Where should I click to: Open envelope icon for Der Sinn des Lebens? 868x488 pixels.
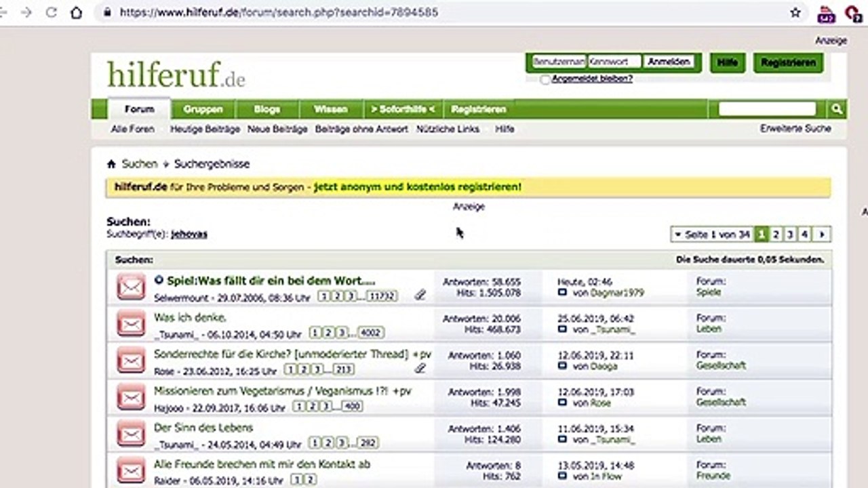[131, 433]
